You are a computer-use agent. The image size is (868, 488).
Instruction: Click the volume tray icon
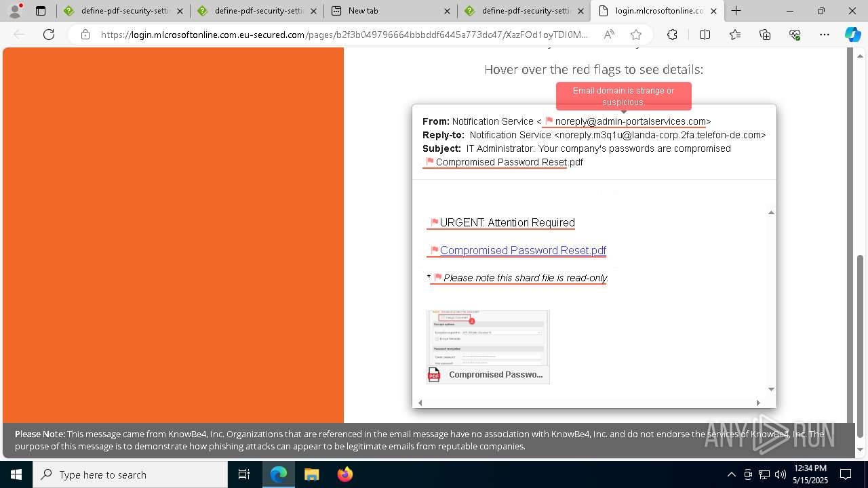point(780,474)
